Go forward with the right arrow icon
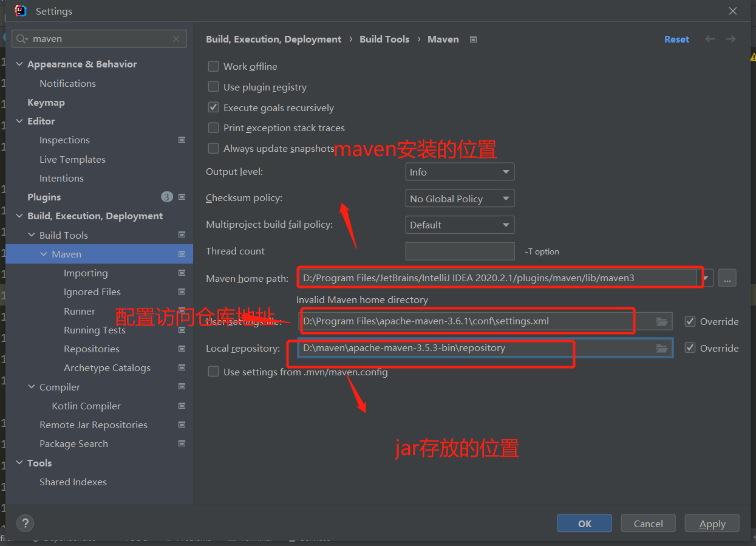The width and height of the screenshot is (756, 546). pos(730,39)
